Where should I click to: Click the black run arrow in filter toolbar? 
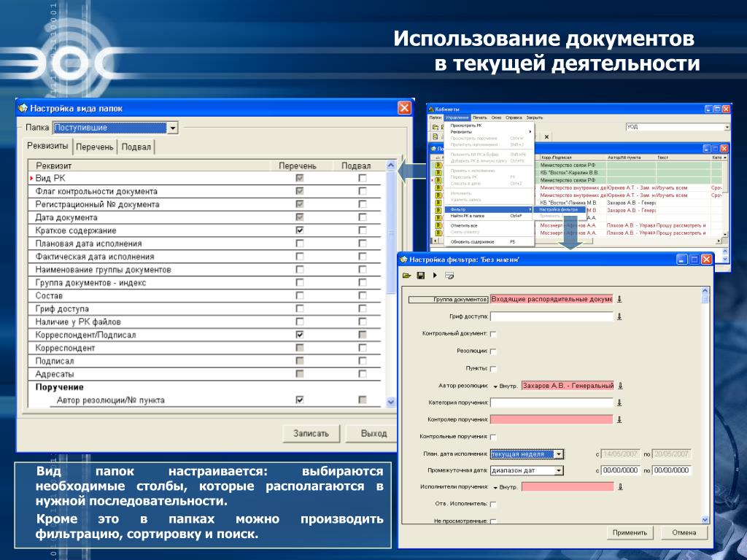click(x=435, y=275)
